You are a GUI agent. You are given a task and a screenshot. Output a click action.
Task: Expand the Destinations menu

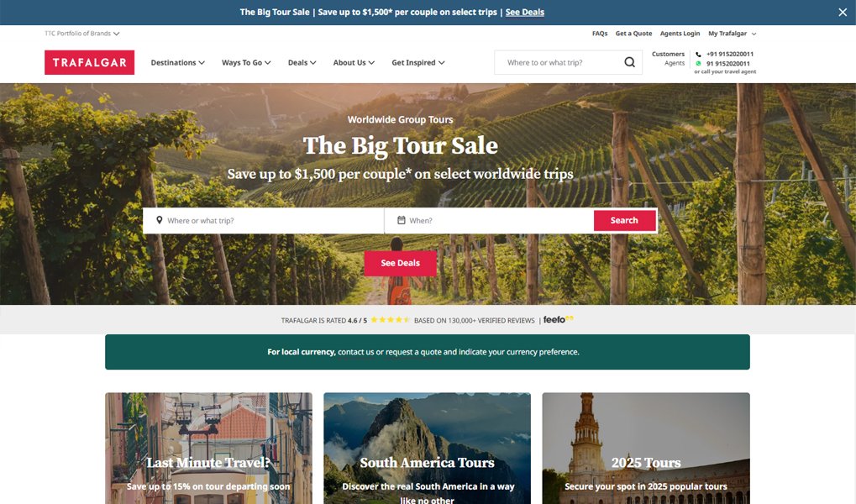click(x=178, y=63)
